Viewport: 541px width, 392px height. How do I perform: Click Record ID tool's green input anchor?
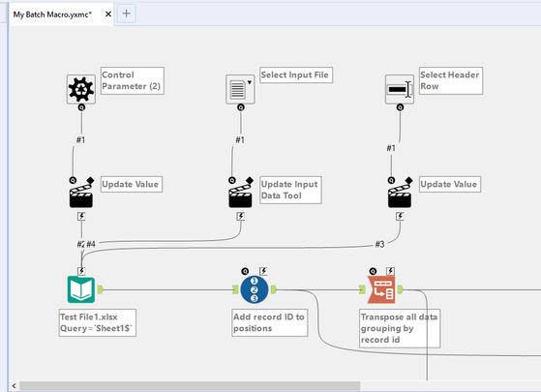coord(235,289)
